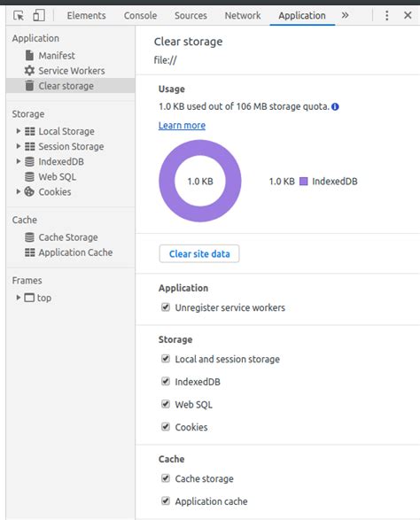Screen dimensions: 420x520
Task: Click the Session Storage grid icon
Action: pos(29,146)
